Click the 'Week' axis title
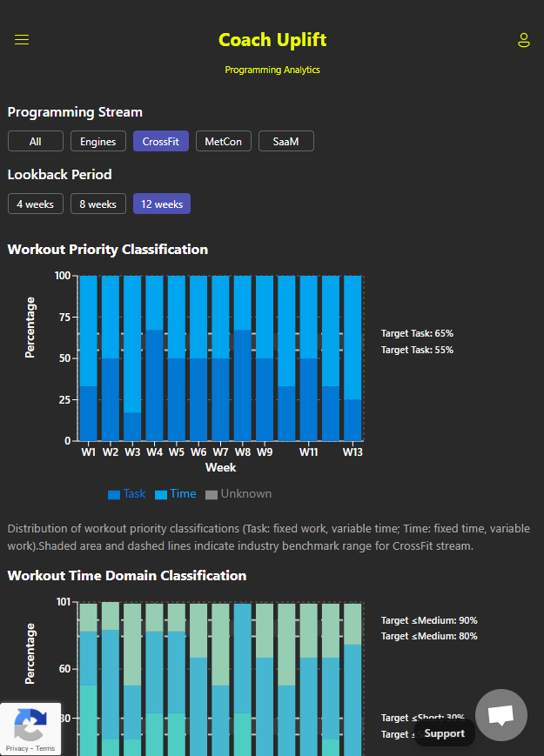This screenshot has height=756, width=544. (x=220, y=467)
